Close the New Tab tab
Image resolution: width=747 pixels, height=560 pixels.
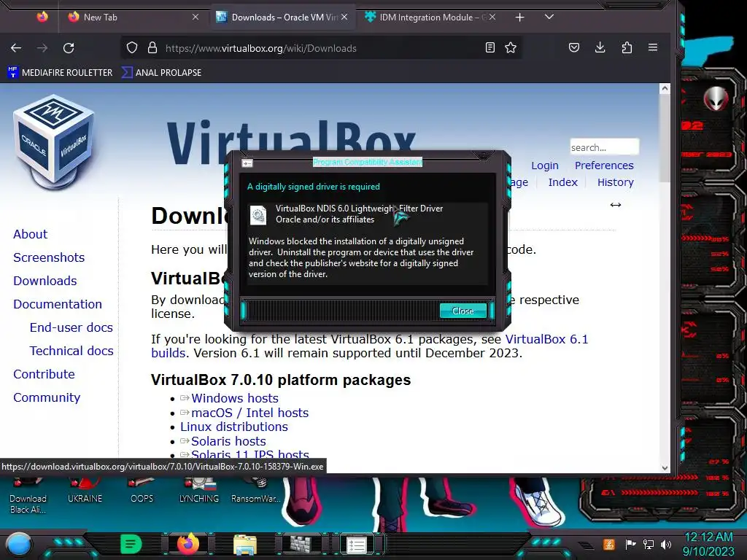point(196,17)
